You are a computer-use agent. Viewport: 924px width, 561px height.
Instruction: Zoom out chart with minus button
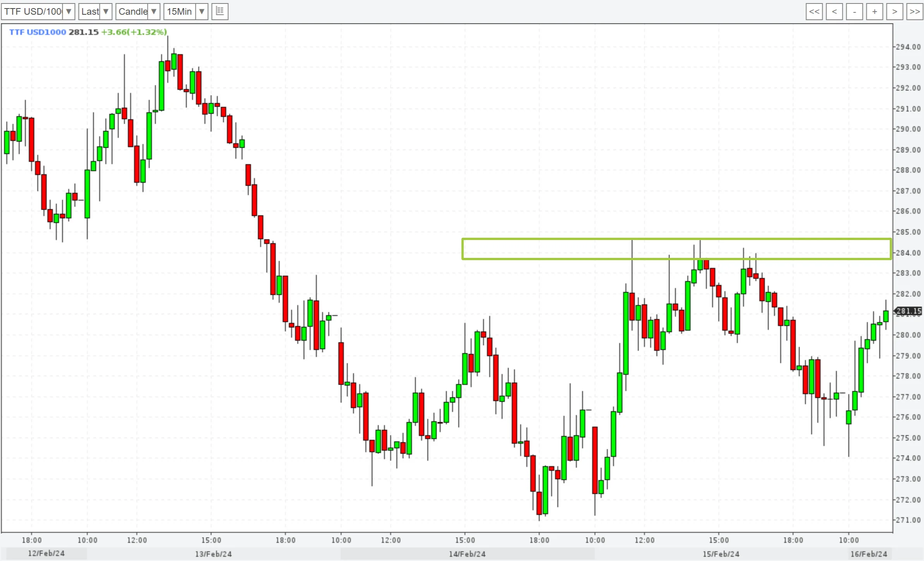854,11
